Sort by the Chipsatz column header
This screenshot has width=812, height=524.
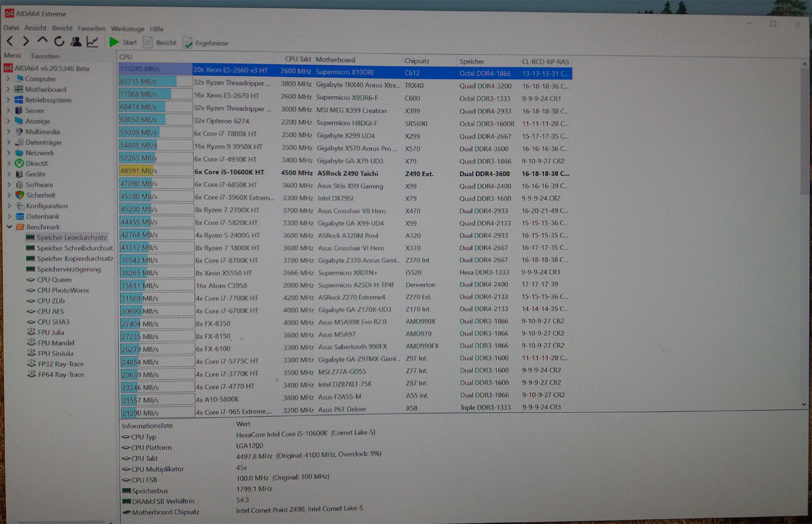click(x=417, y=61)
